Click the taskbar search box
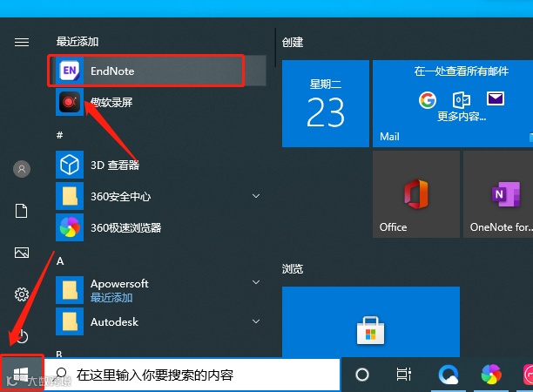 192,375
